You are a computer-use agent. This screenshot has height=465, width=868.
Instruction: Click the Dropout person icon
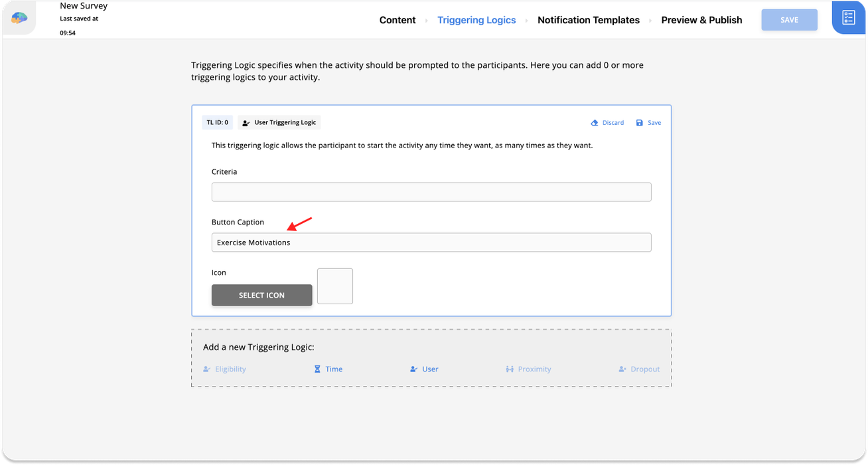tap(622, 369)
